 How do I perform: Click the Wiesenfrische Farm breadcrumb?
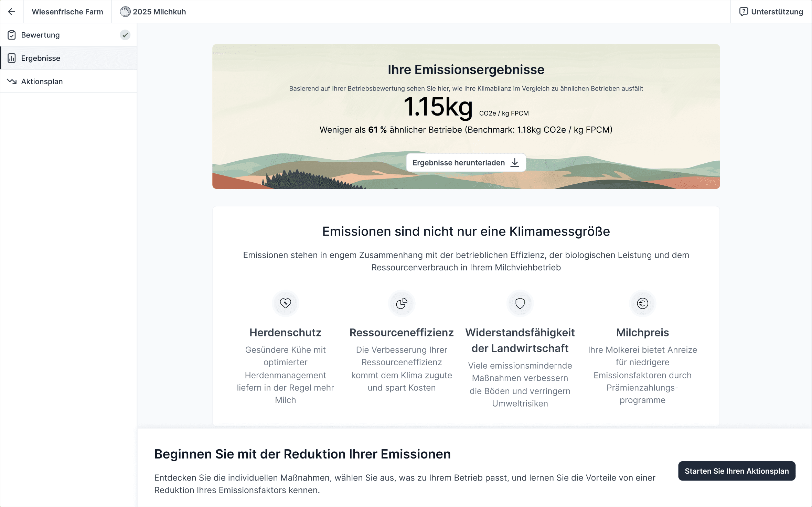(67, 12)
